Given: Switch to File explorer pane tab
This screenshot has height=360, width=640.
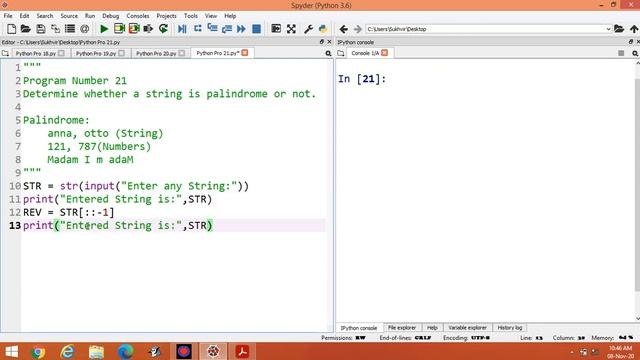Looking at the screenshot, I should click(x=402, y=328).
